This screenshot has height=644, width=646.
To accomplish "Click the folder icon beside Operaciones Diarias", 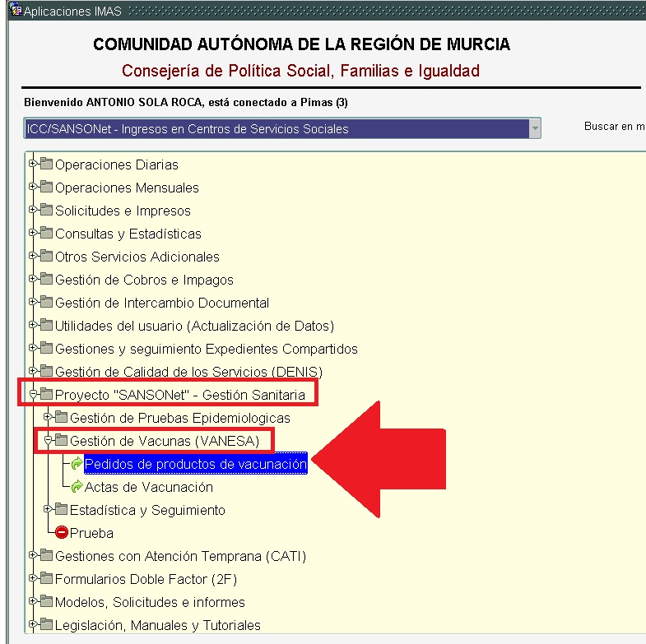I will pos(45,164).
